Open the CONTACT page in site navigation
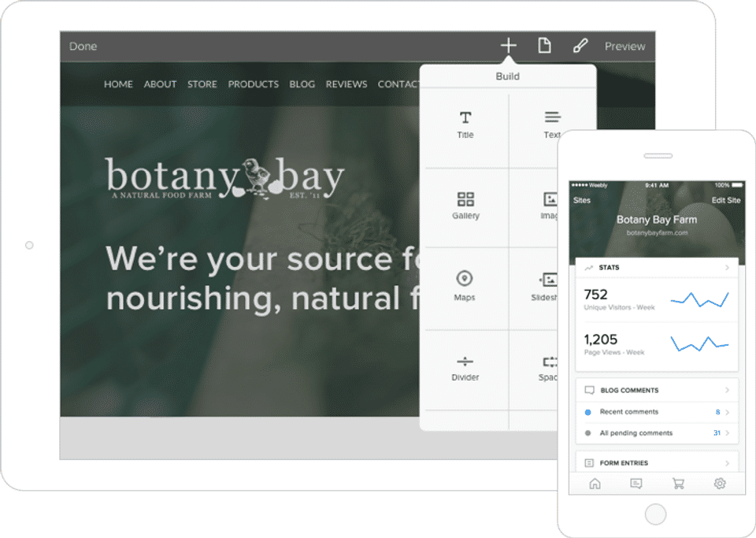The image size is (756, 538). coord(398,83)
